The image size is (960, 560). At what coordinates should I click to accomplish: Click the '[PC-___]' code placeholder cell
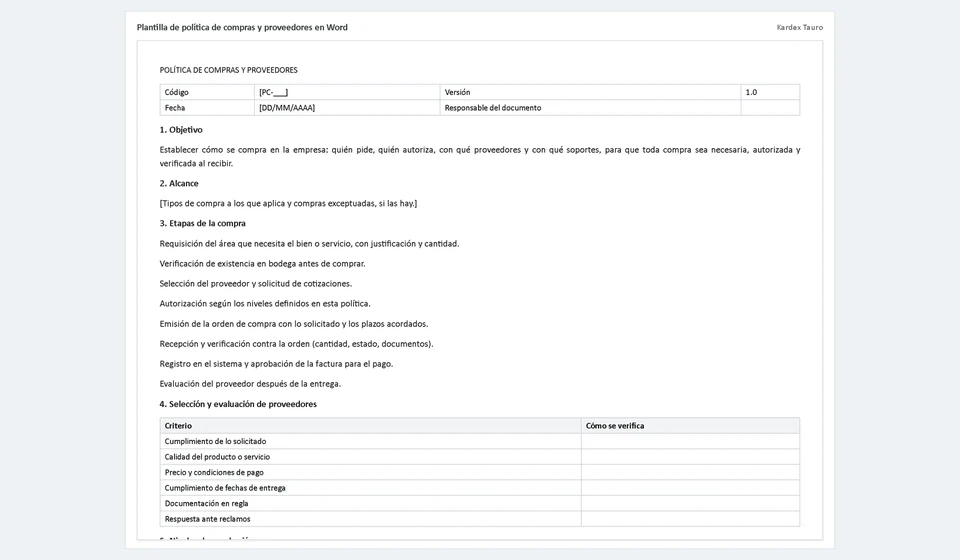click(x=347, y=92)
